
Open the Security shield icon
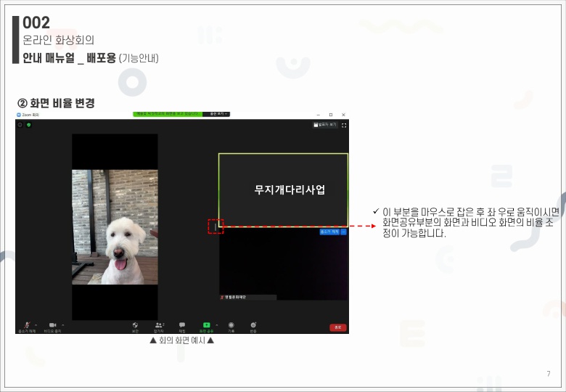pos(135,326)
